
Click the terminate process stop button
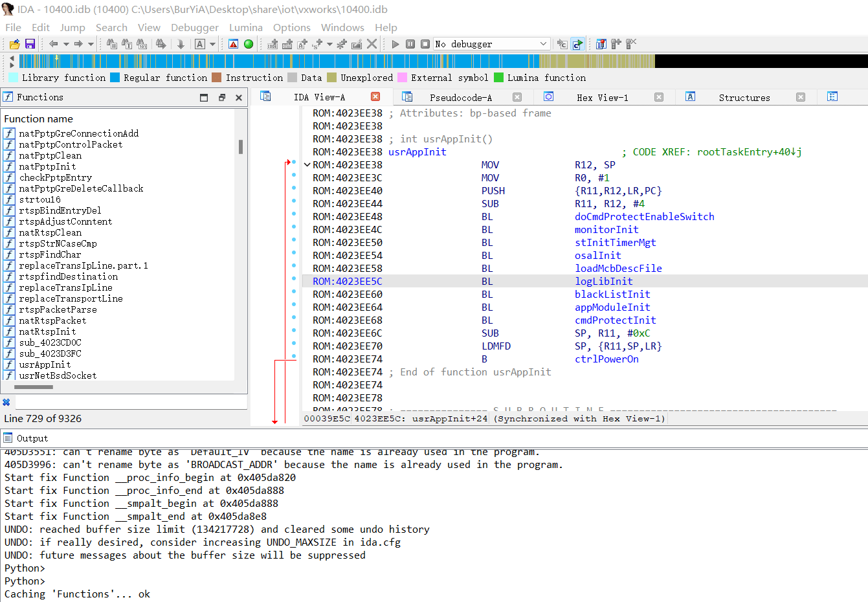pyautogui.click(x=425, y=44)
